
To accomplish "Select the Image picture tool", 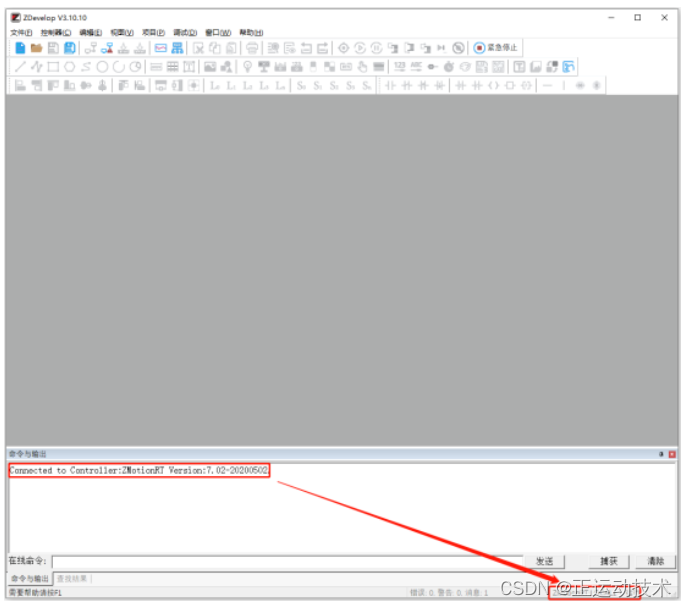I will point(210,67).
